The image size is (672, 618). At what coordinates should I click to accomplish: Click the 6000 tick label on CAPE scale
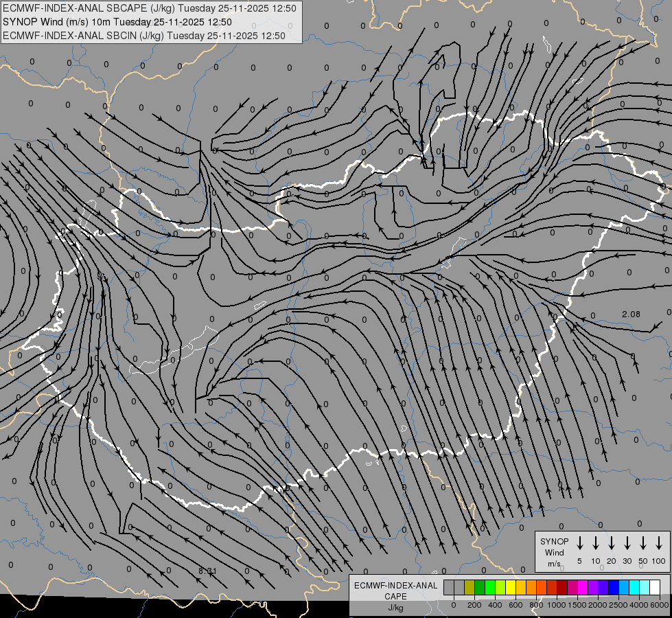click(660, 605)
